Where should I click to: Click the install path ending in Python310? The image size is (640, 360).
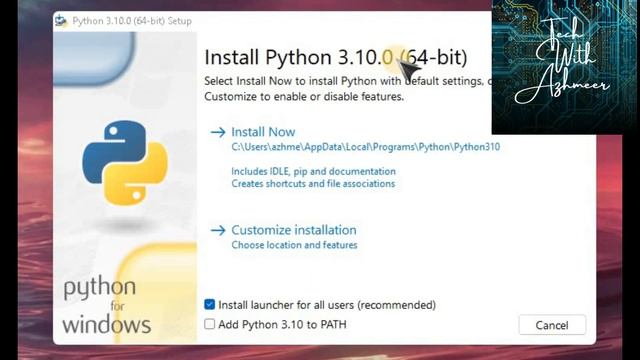pos(366,147)
